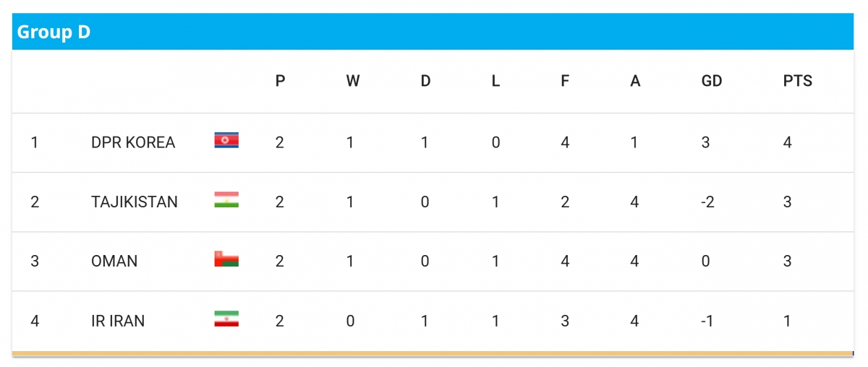
Task: Click the Oman flag icon
Action: (x=226, y=259)
